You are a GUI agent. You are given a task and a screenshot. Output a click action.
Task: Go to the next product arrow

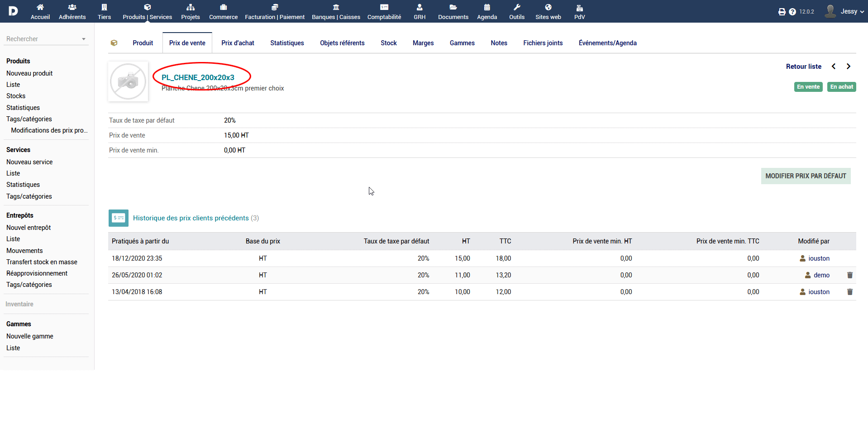tap(849, 67)
